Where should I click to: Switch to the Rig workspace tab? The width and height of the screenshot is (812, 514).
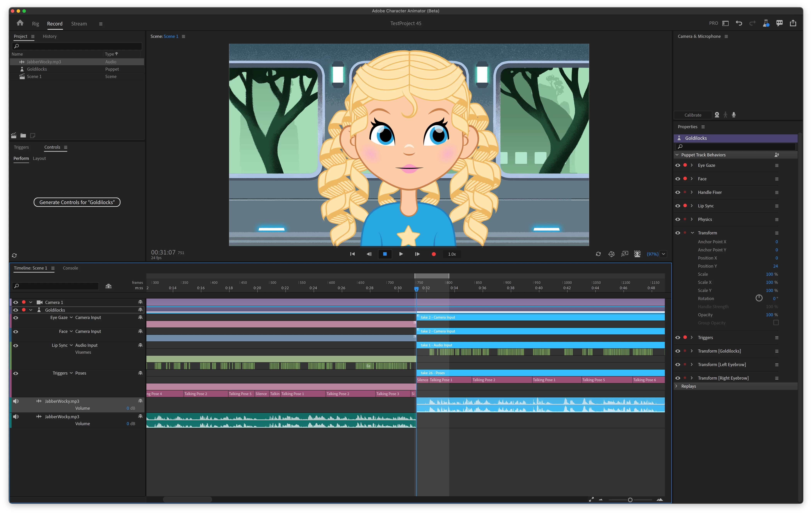(35, 24)
